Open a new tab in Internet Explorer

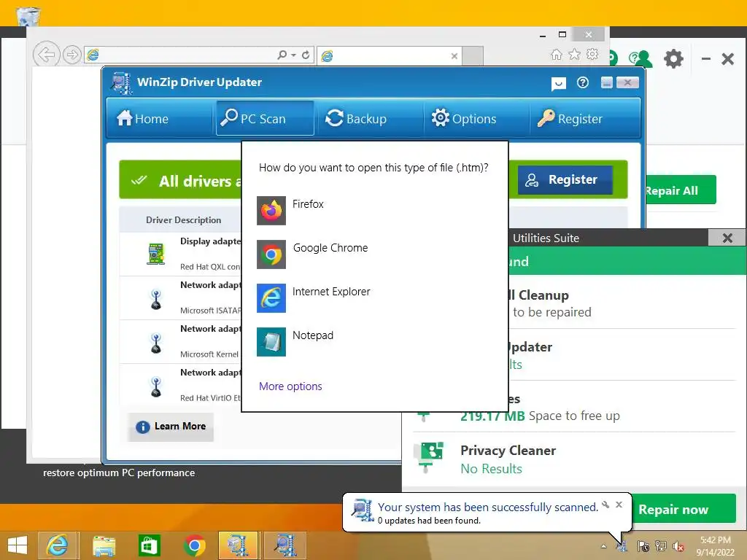coord(473,55)
